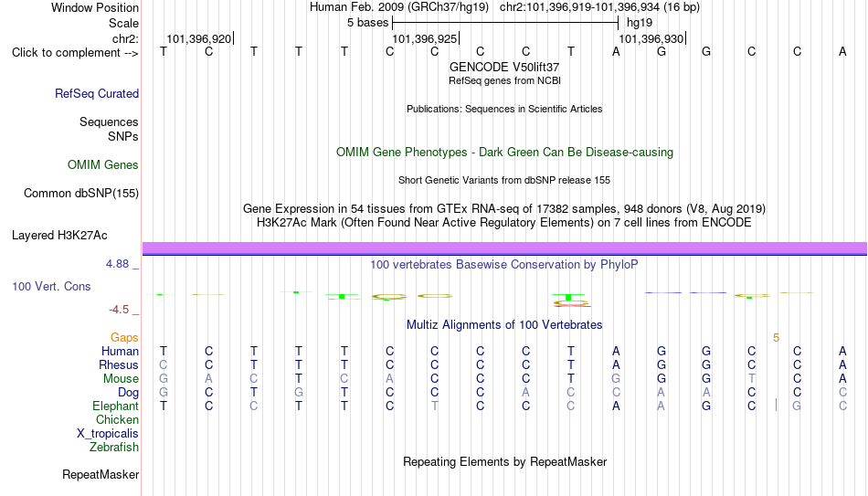
Task: Click 'Multiz Alignments of 100 Vertebrates' title
Action: (x=504, y=325)
